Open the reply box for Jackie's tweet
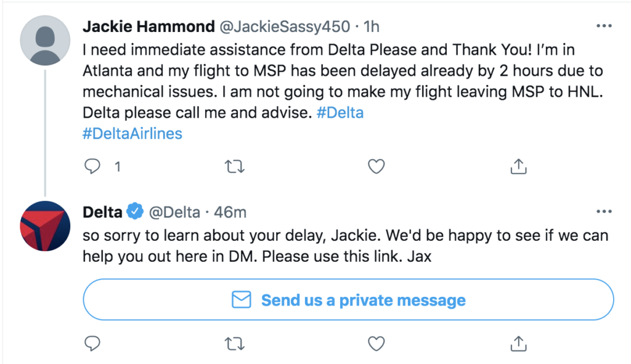This screenshot has width=631, height=364. coord(92,166)
